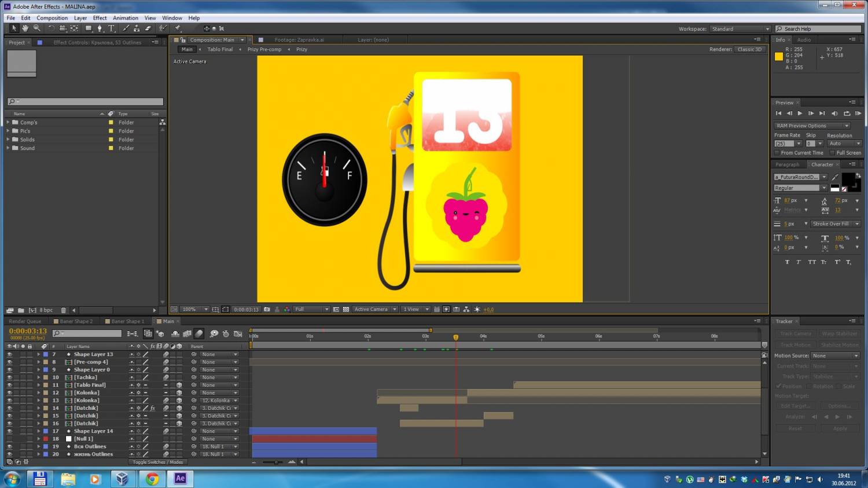
Task: Open the Workspace Standard dropdown
Action: pyautogui.click(x=740, y=29)
